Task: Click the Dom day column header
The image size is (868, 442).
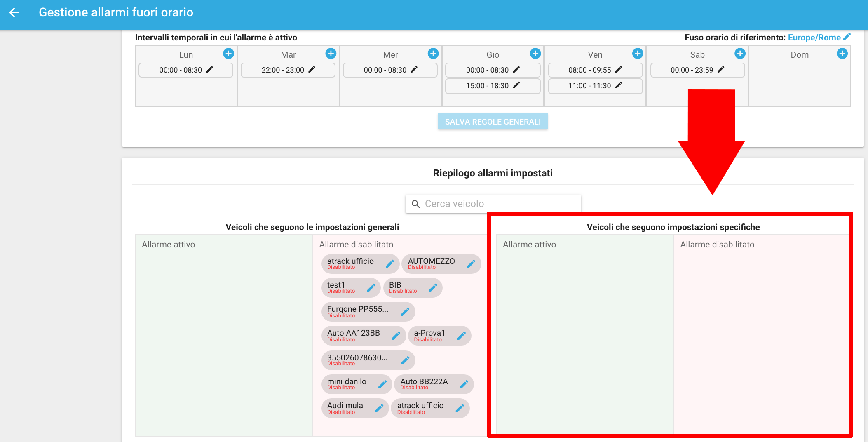Action: coord(800,55)
